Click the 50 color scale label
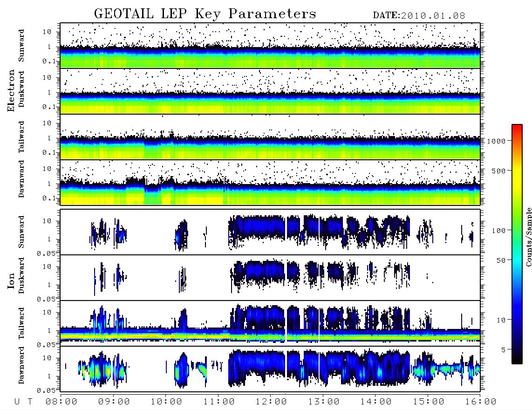The height and width of the screenshot is (410, 532). point(501,260)
